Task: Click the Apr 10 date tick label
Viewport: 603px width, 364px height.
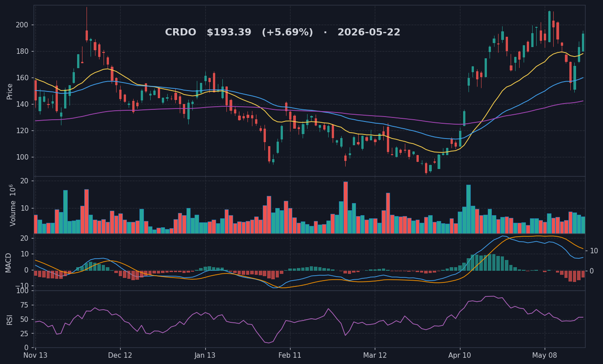Action: point(460,355)
